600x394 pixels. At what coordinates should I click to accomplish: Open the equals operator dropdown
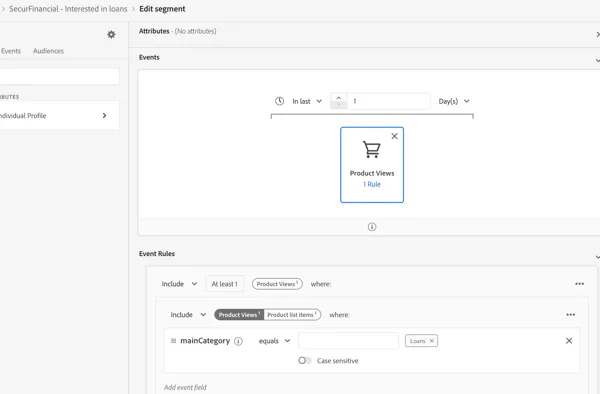(274, 341)
